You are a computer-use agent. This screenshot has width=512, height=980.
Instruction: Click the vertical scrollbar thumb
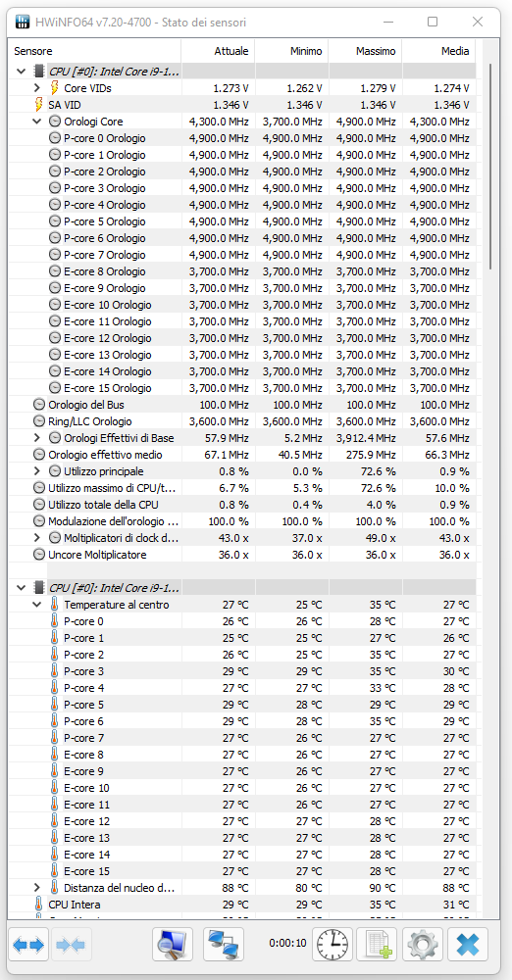[490, 167]
